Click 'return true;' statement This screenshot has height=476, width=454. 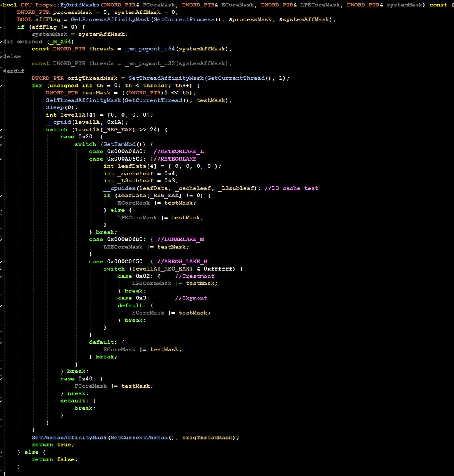(53, 445)
